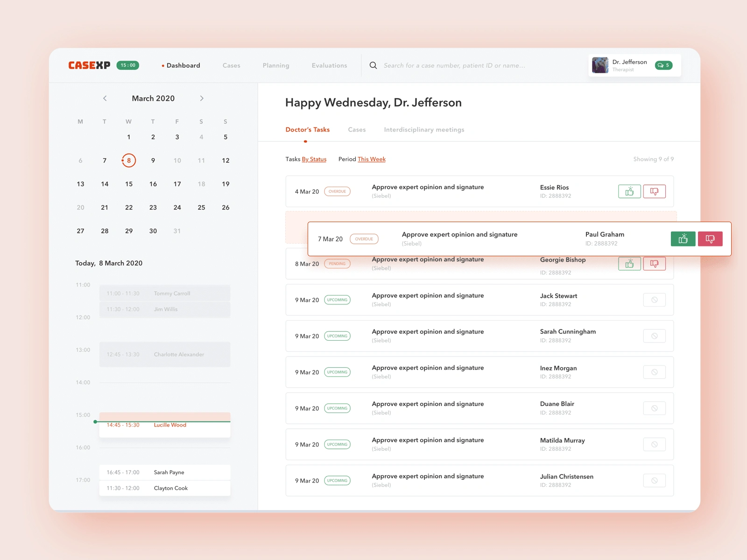
Task: Click patient name Duane Blair
Action: point(557,404)
